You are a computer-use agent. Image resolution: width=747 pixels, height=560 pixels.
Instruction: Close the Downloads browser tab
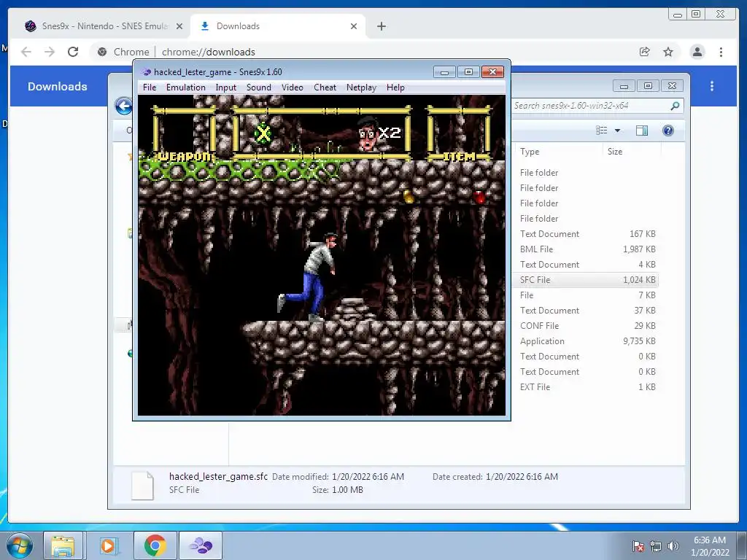click(354, 26)
